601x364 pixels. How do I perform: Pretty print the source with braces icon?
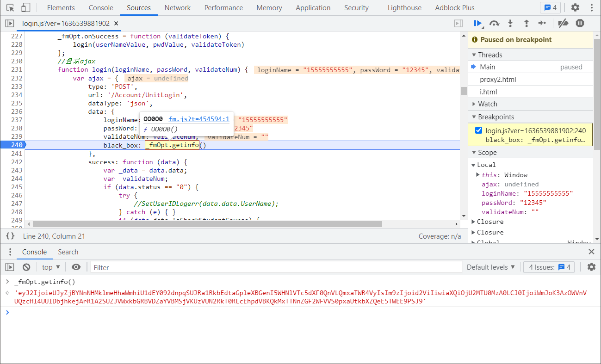(10, 236)
